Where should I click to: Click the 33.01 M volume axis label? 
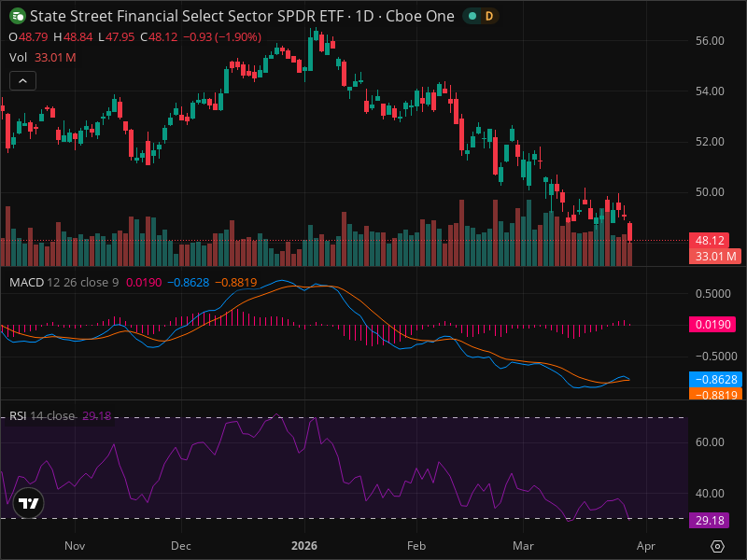(715, 256)
